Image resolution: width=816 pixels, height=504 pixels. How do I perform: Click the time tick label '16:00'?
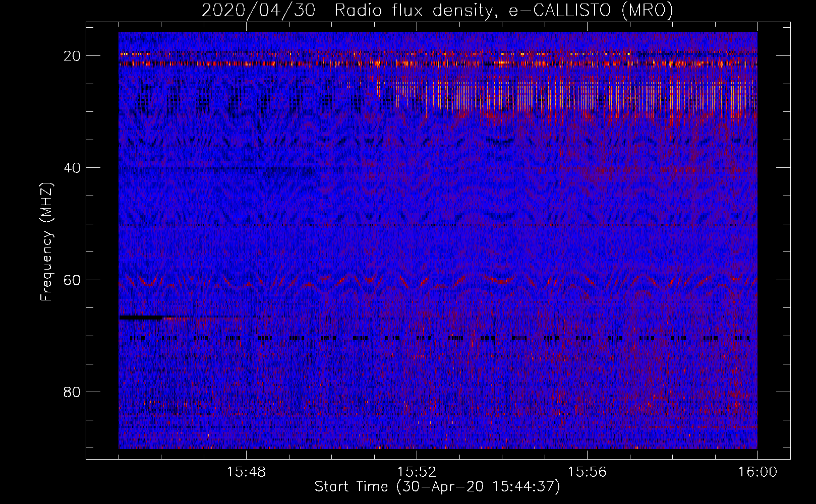(x=757, y=472)
